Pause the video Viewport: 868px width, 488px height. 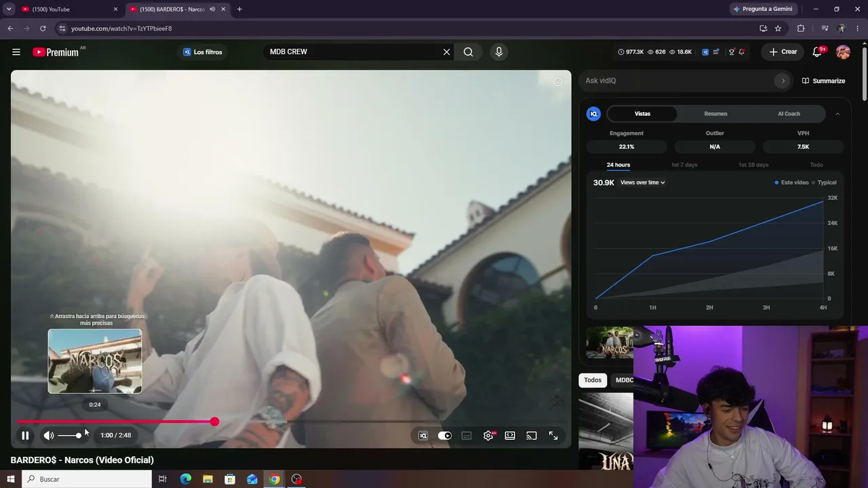tap(25, 436)
